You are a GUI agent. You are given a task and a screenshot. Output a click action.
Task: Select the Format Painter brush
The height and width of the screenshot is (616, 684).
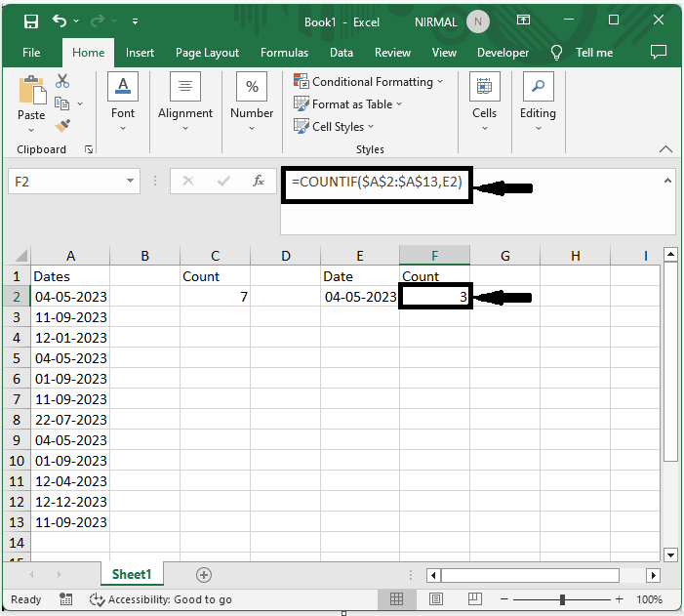pyautogui.click(x=62, y=126)
